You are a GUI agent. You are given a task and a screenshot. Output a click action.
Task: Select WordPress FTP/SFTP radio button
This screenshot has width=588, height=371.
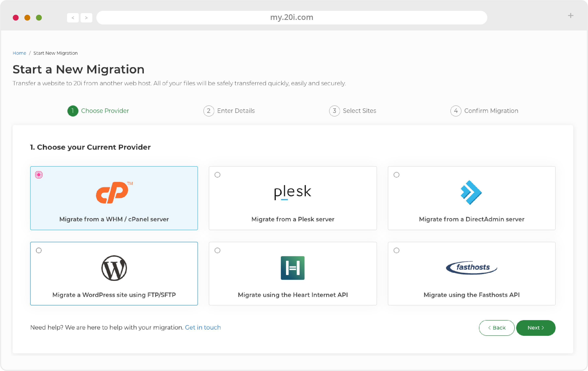[38, 250]
